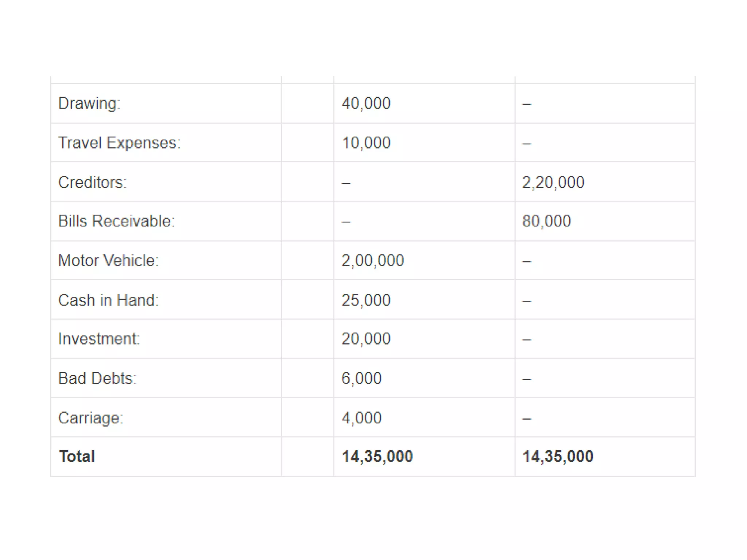
Task: Click the Drawing row label
Action: tap(89, 104)
